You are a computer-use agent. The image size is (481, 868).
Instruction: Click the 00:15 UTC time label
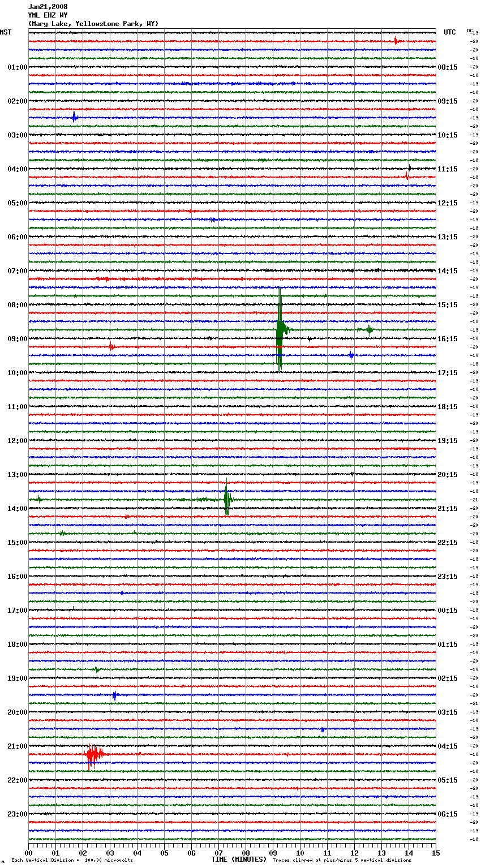coord(448,611)
